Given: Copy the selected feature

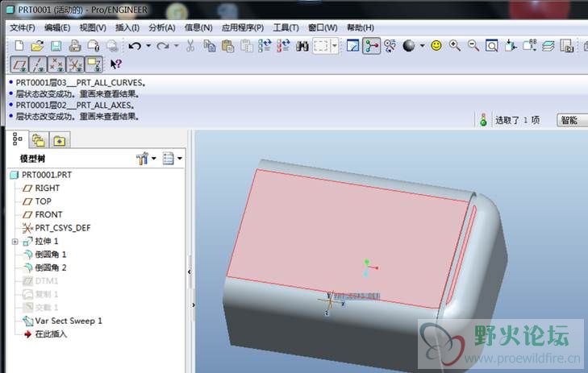Looking at the screenshot, I should 209,46.
